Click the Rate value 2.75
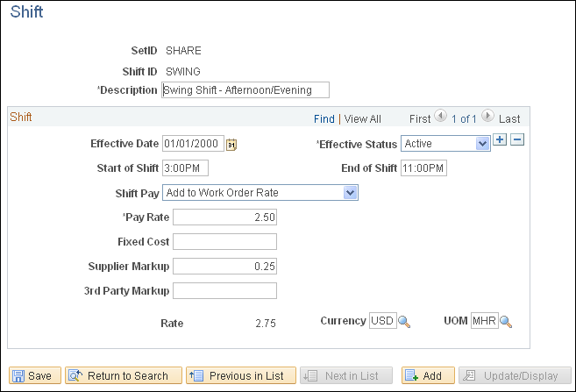 click(x=266, y=324)
